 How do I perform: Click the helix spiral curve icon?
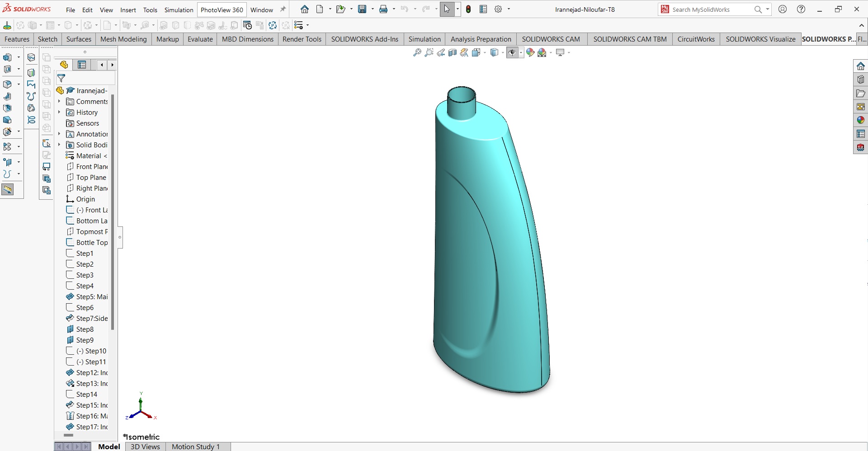click(x=31, y=120)
